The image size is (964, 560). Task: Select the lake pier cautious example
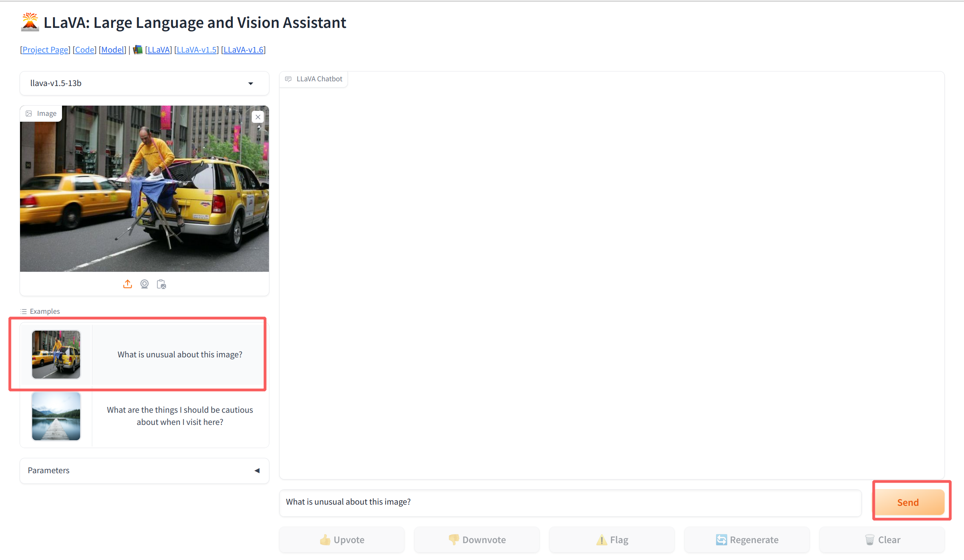(180, 416)
